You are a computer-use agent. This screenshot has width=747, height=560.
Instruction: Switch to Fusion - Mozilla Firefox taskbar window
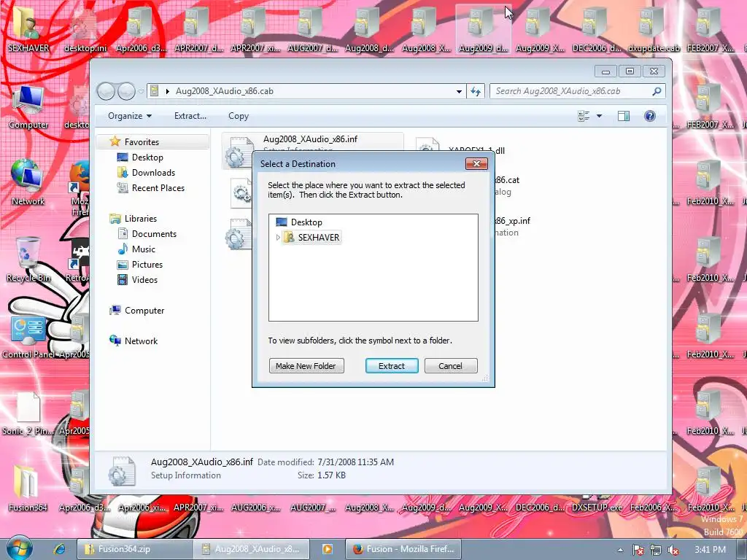[x=403, y=549]
